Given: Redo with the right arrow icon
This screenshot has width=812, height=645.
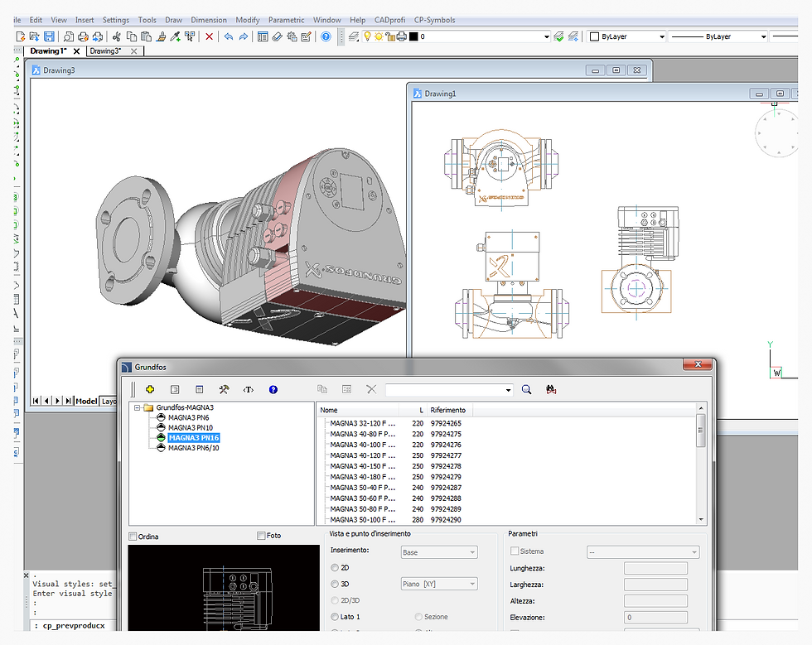Looking at the screenshot, I should click(x=244, y=36).
